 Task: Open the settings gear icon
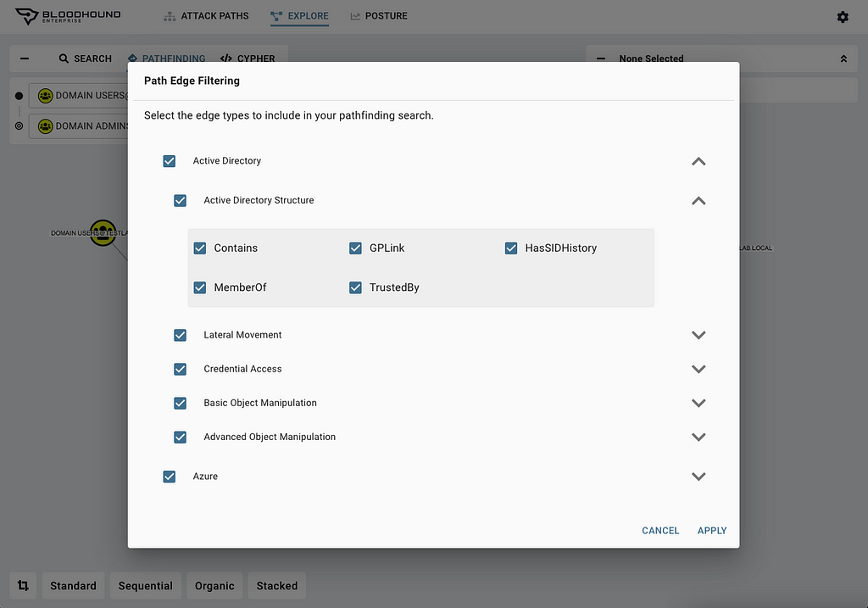tap(843, 17)
